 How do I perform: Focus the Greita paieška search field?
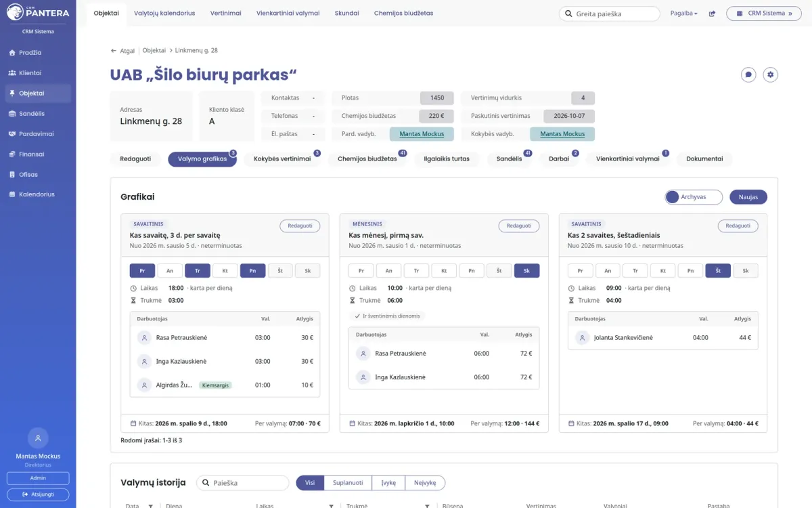click(609, 14)
